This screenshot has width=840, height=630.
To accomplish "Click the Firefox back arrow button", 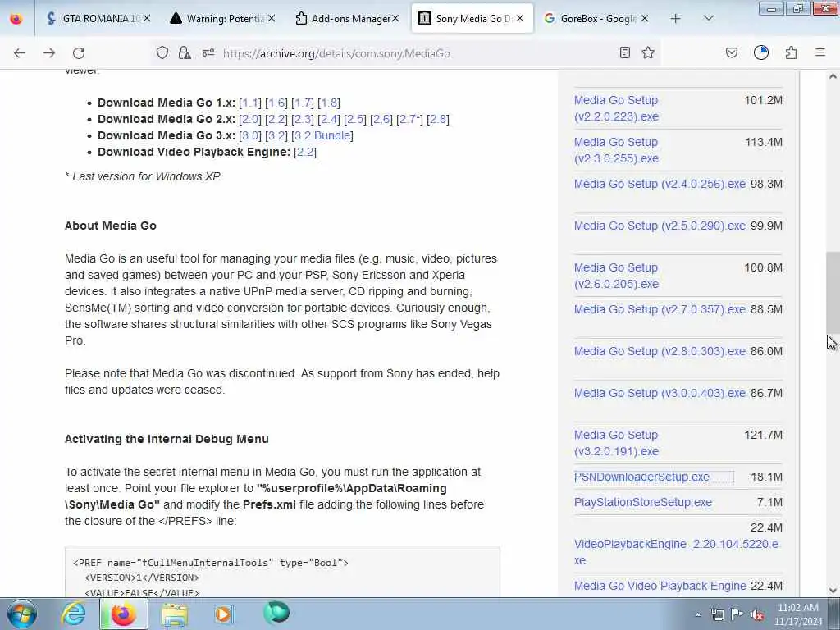I will click(20, 53).
